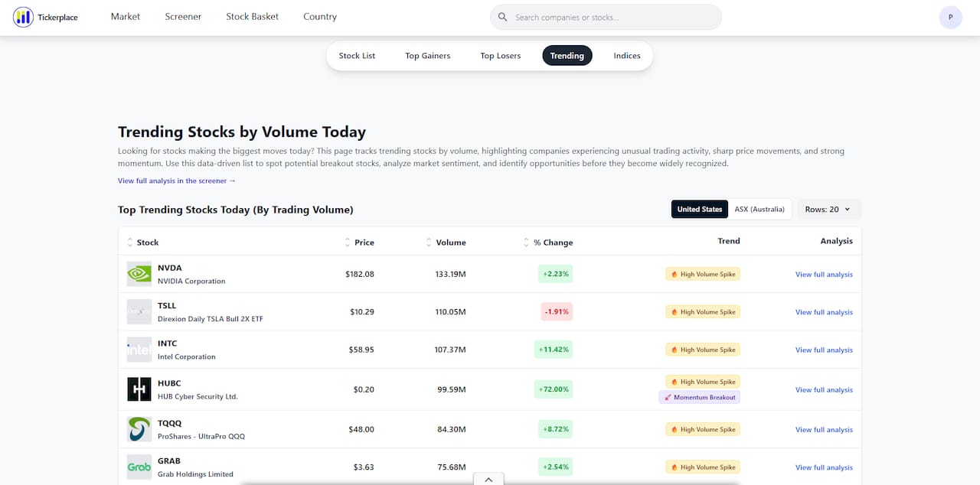
Task: Click HUBC Momentum Breakout badge
Action: [699, 397]
